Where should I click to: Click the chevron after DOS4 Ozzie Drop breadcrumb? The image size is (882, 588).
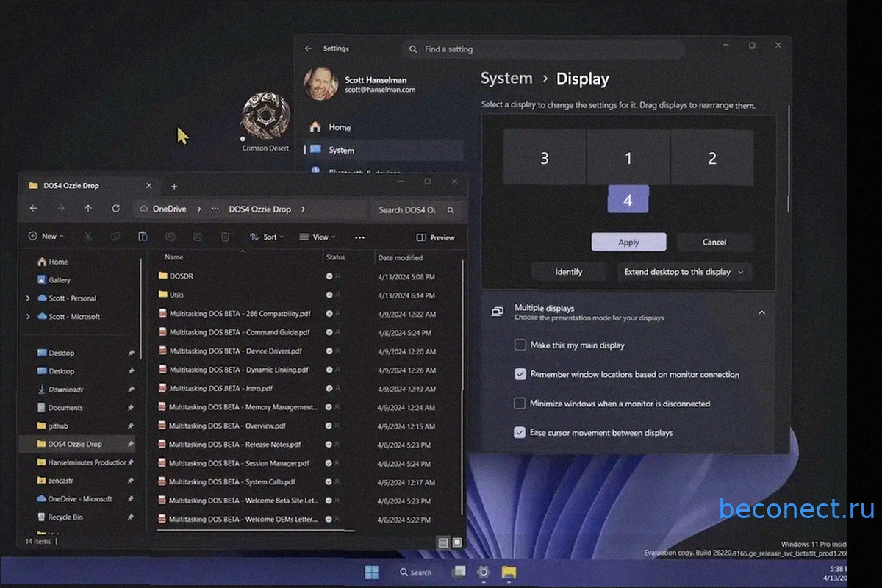tap(303, 209)
